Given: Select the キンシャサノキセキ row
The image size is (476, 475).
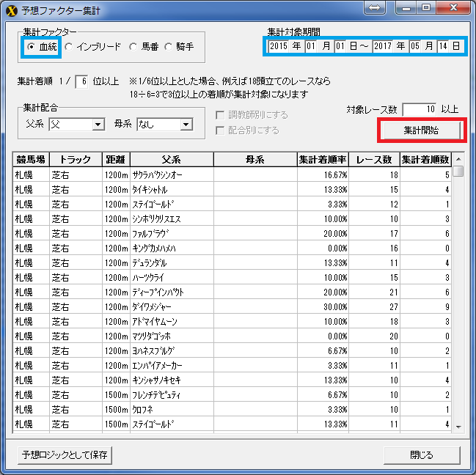Looking at the screenshot, I should tap(232, 380).
